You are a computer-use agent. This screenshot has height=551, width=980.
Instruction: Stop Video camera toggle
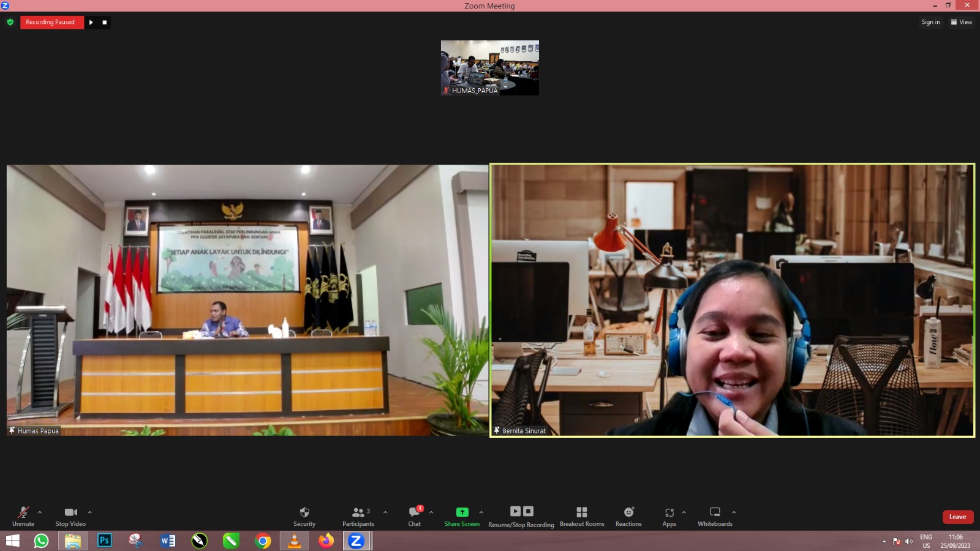70,512
